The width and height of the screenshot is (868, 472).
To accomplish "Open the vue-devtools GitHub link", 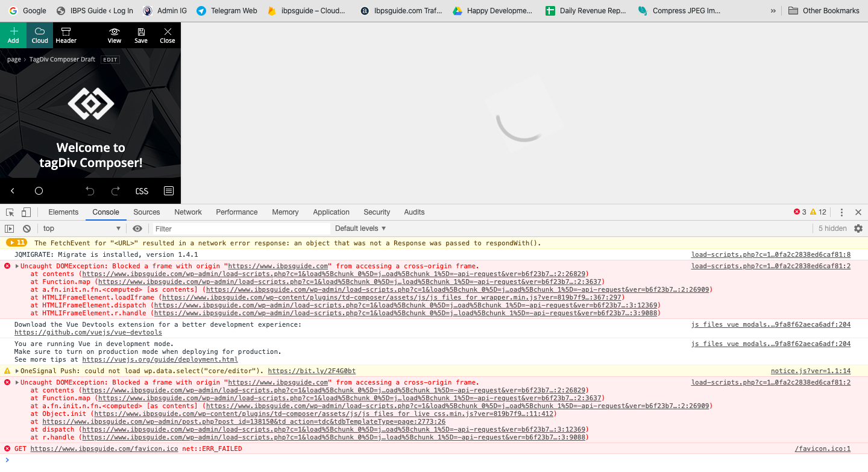I will click(x=88, y=333).
